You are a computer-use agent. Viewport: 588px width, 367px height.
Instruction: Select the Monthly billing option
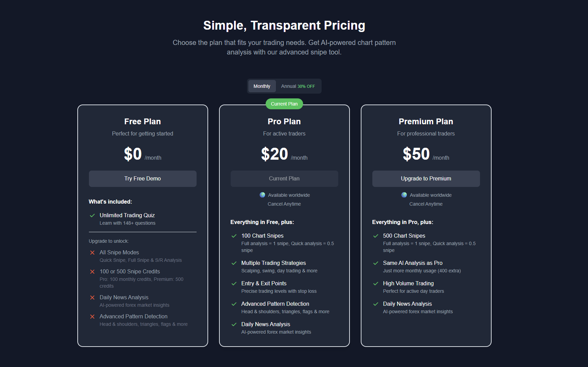click(262, 86)
